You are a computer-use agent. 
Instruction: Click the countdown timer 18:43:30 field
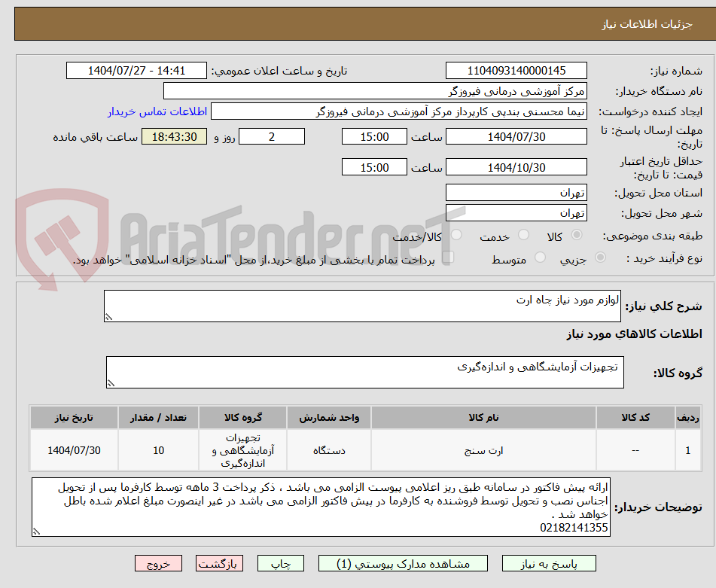tap(174, 136)
